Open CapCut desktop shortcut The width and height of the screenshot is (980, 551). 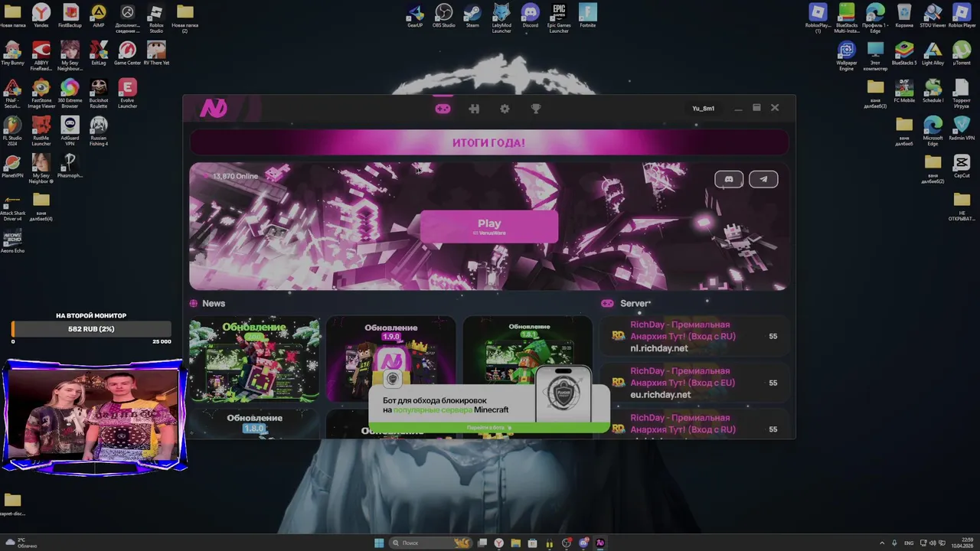962,165
